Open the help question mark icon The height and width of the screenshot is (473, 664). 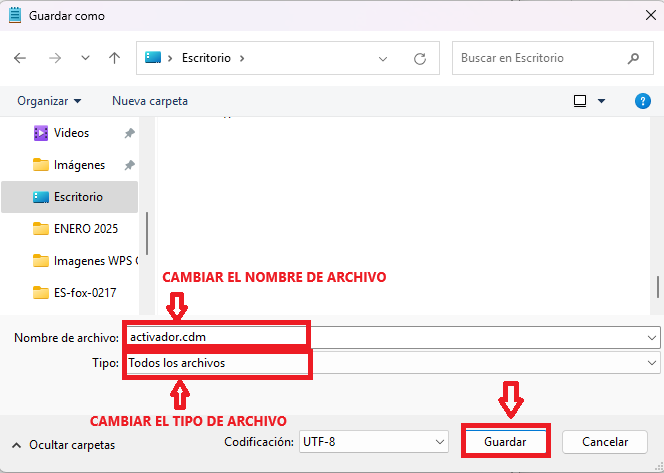[x=643, y=101]
